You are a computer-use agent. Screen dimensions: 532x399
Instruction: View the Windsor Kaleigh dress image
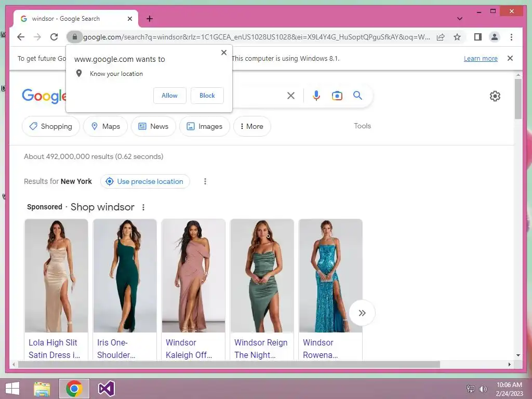pos(193,275)
